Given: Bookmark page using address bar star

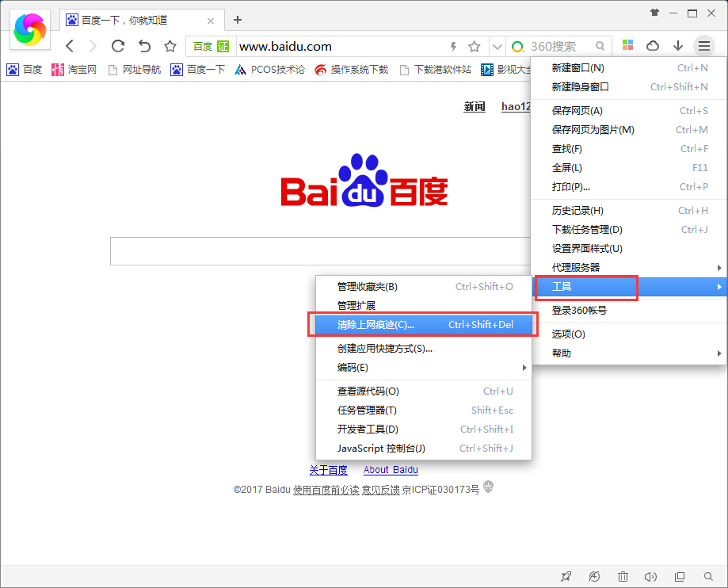Looking at the screenshot, I should (x=474, y=47).
